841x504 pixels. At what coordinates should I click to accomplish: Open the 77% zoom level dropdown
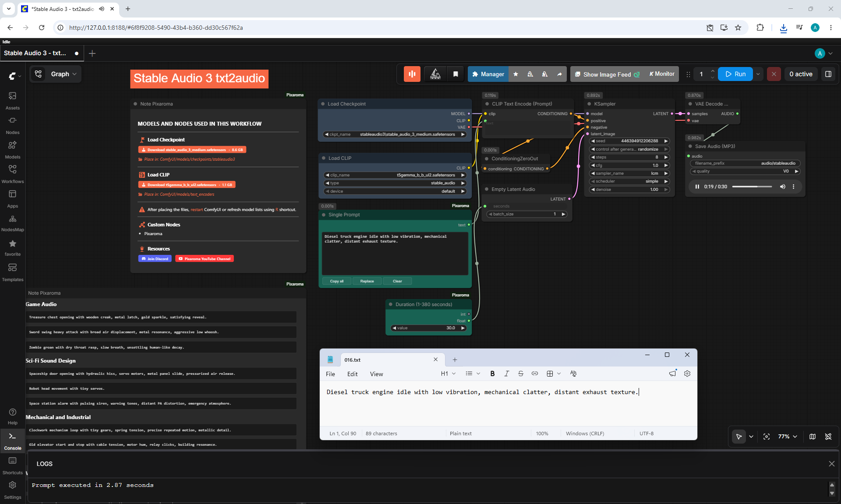point(788,437)
